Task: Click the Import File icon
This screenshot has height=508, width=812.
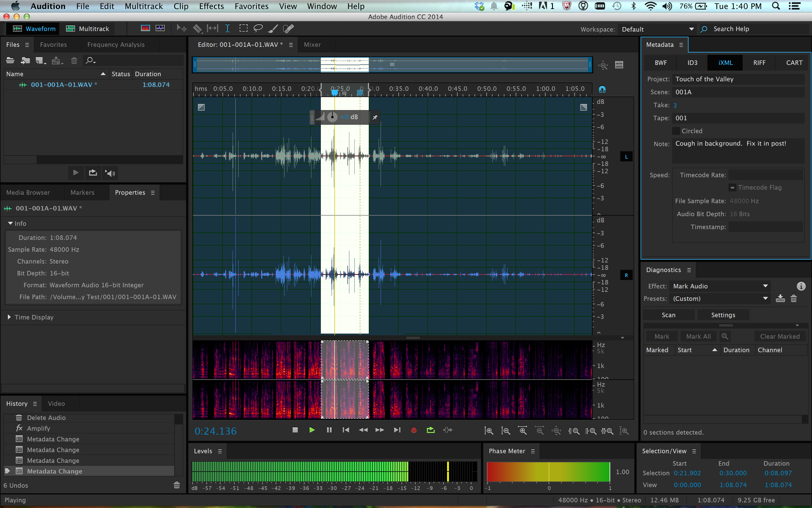Action: coord(25,60)
